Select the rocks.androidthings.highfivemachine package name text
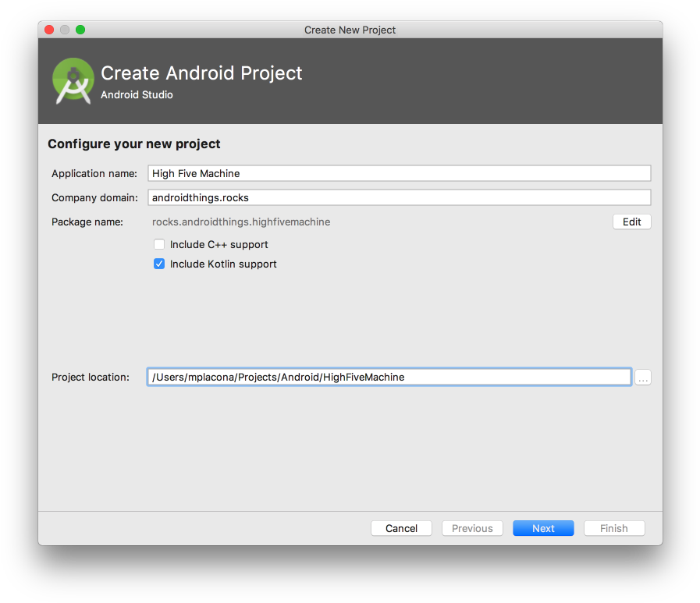Screen dimensions: 700x603 point(241,222)
